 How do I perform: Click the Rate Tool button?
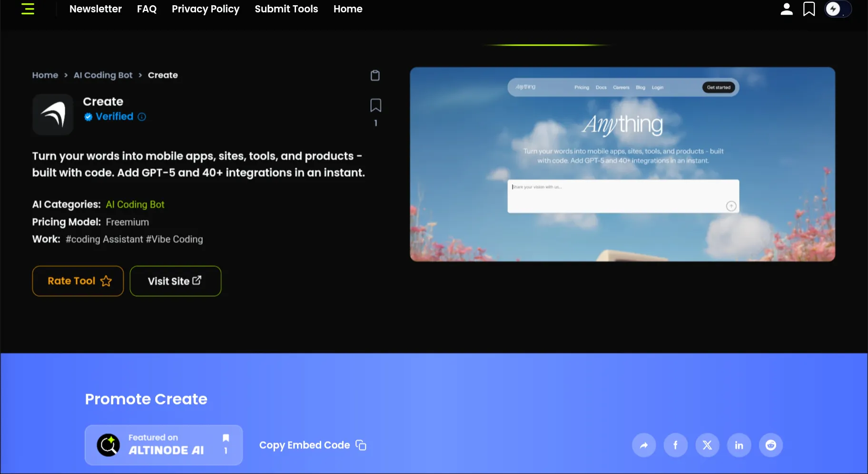coord(78,281)
